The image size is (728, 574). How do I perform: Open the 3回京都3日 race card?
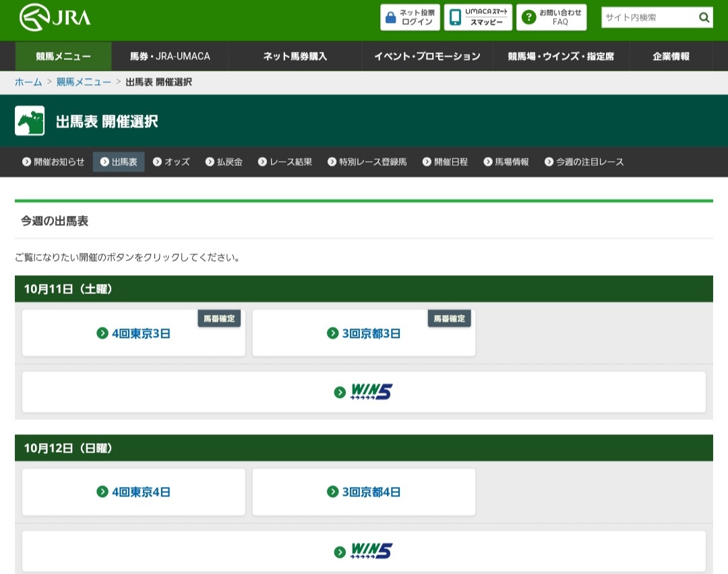pyautogui.click(x=364, y=333)
